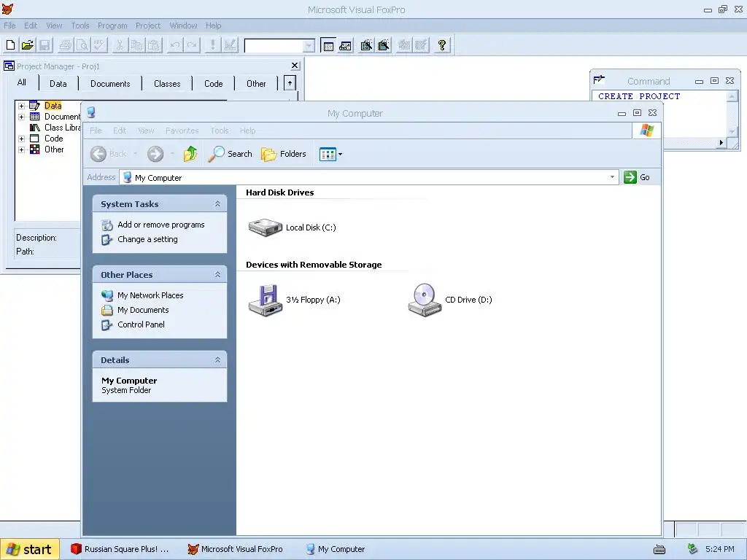Open the Control Panel link
The width and height of the screenshot is (747, 560).
[141, 324]
